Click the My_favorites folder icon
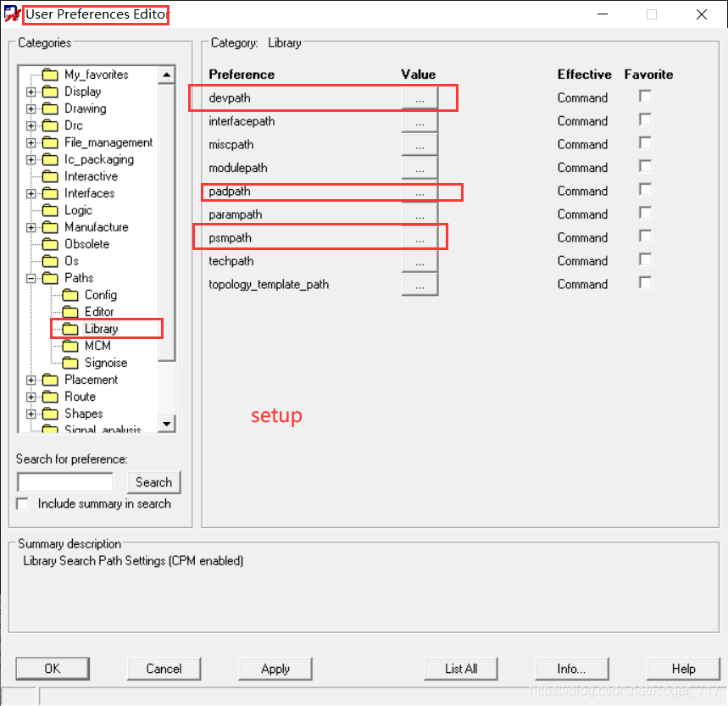Viewport: 728px width, 706px height. click(x=50, y=75)
